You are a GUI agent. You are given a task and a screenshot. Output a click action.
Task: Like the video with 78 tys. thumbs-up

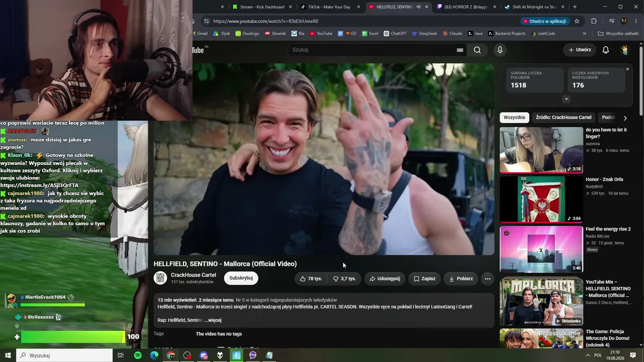pyautogui.click(x=311, y=279)
